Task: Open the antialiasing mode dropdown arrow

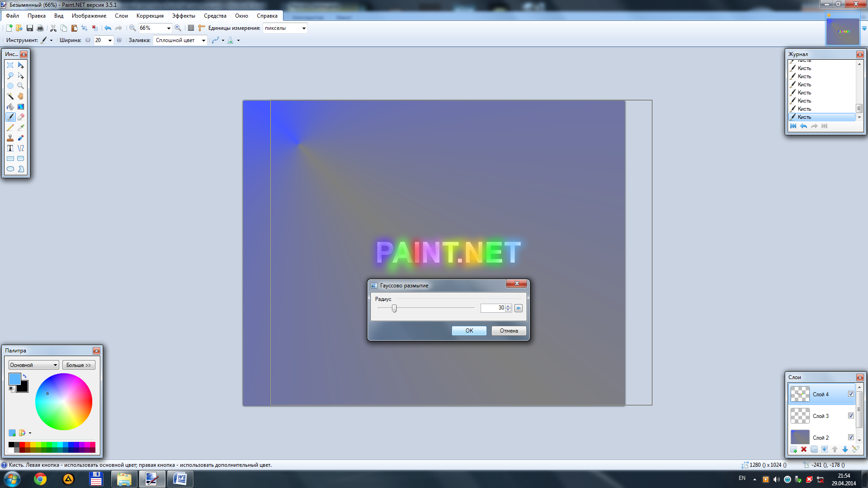Action: (x=223, y=40)
